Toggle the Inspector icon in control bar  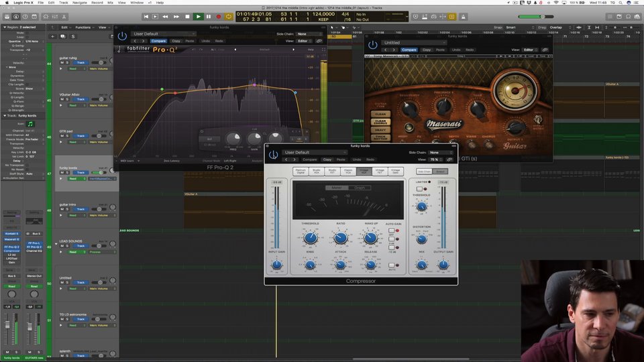tap(16, 17)
